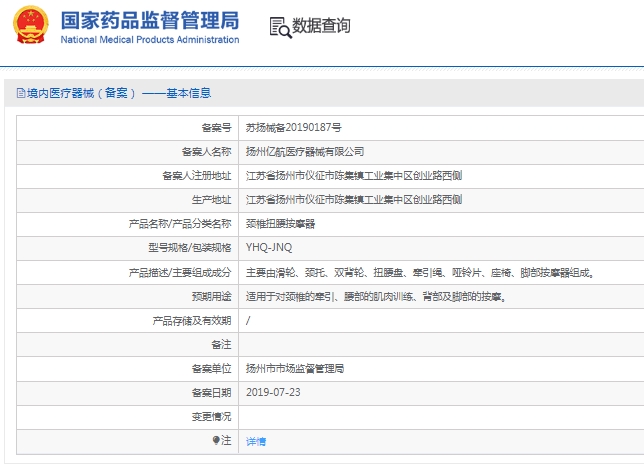This screenshot has height=469, width=644.
Task: Select the slash value for 产品存储及有效期
Action: [248, 320]
